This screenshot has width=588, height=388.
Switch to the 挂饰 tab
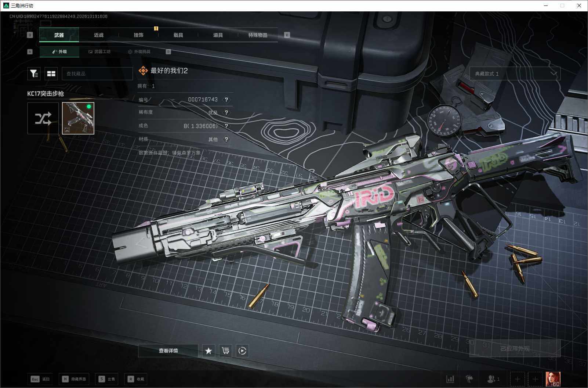(x=138, y=35)
